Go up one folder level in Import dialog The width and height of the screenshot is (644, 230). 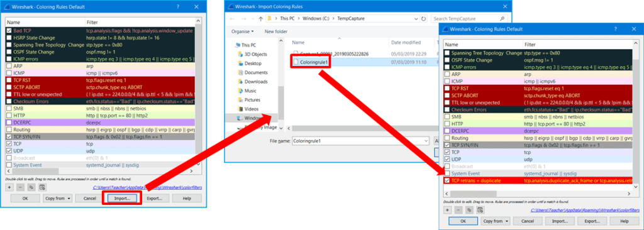(261, 19)
